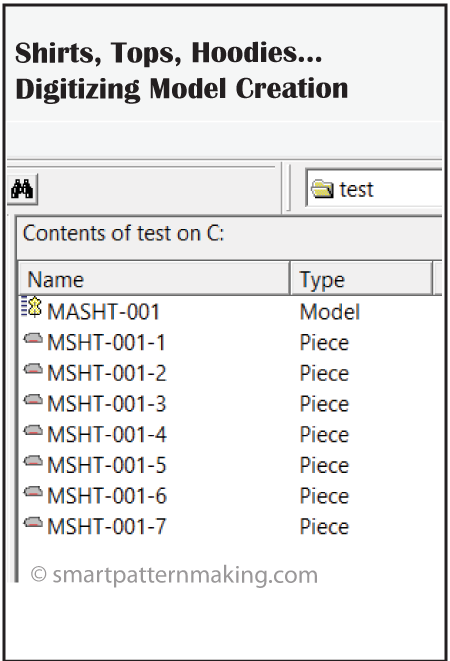The height and width of the screenshot is (661, 450).
Task: Click the MSHT-001-6 piece icon
Action: coord(33,492)
